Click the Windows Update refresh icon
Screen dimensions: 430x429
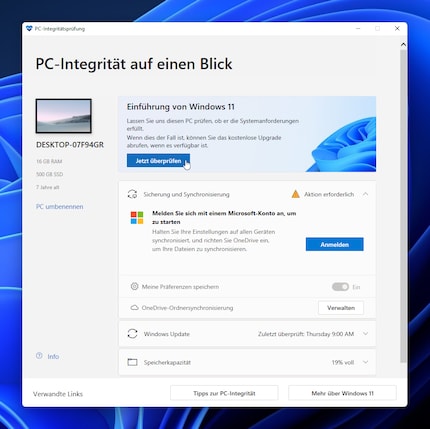[132, 334]
